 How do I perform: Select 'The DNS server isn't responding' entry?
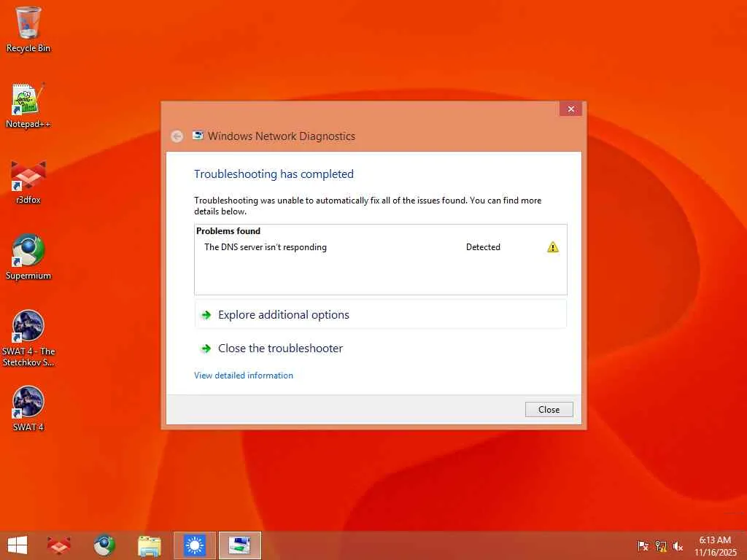pos(266,247)
